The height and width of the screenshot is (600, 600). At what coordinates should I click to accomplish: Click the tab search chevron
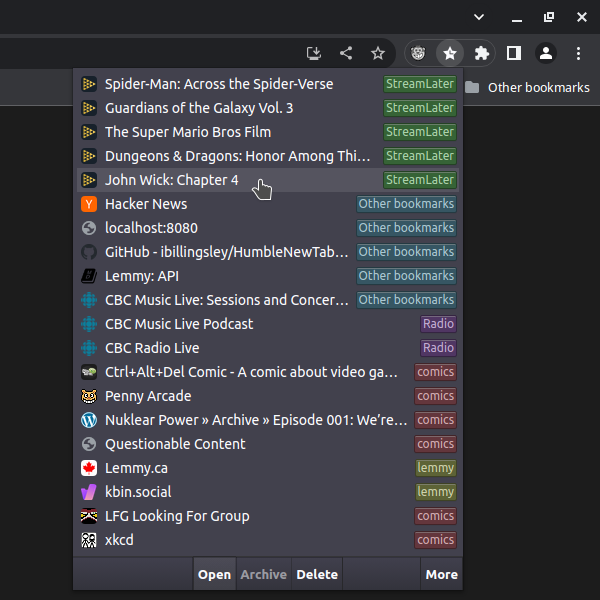click(479, 17)
